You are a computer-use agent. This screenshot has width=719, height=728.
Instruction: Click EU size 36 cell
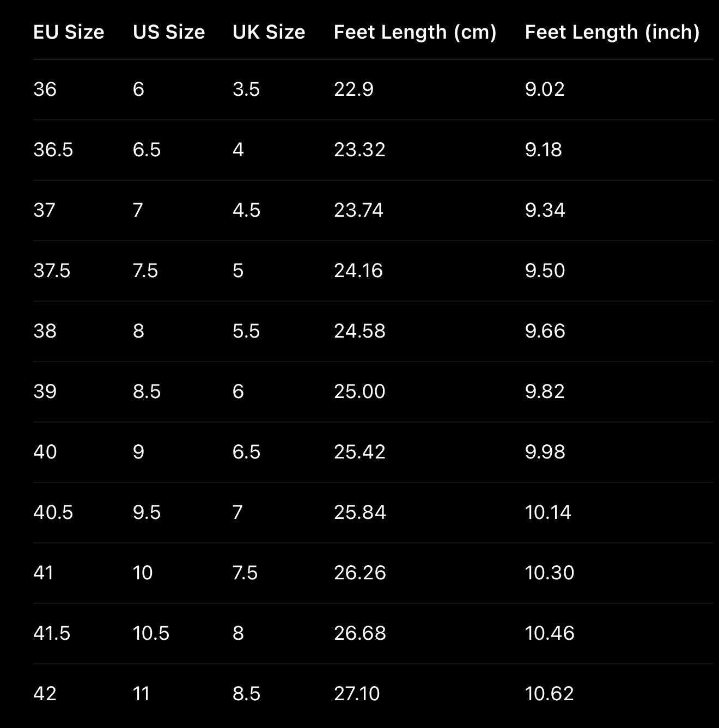[x=45, y=89]
